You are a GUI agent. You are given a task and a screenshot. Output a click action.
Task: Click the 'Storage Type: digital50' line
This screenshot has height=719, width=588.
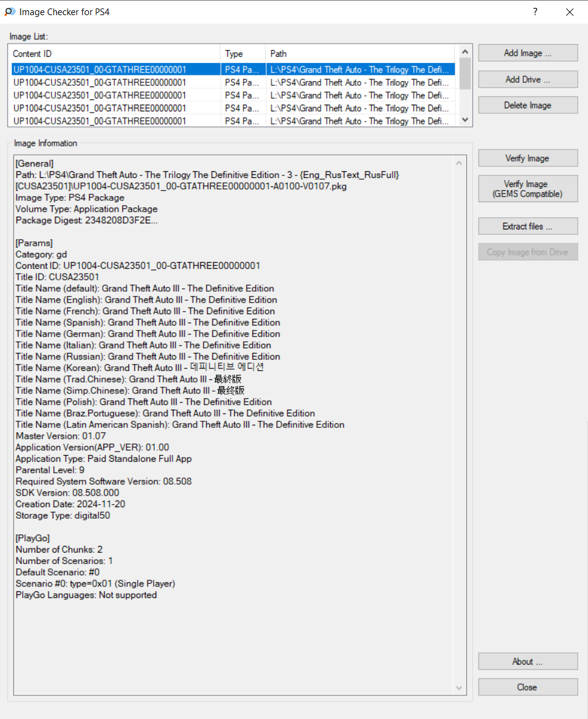click(63, 516)
